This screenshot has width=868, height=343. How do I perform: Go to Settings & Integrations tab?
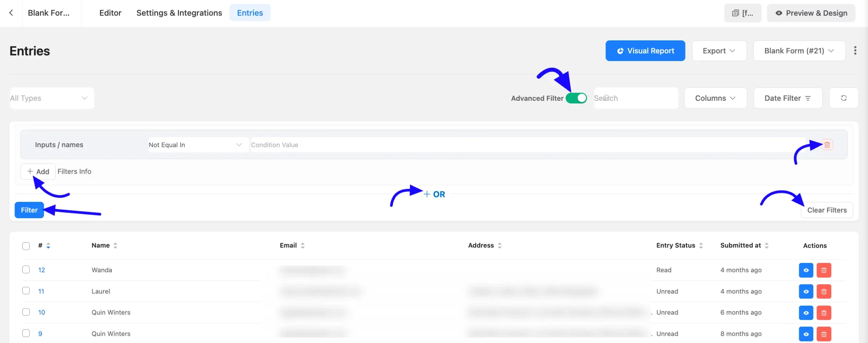coord(179,13)
